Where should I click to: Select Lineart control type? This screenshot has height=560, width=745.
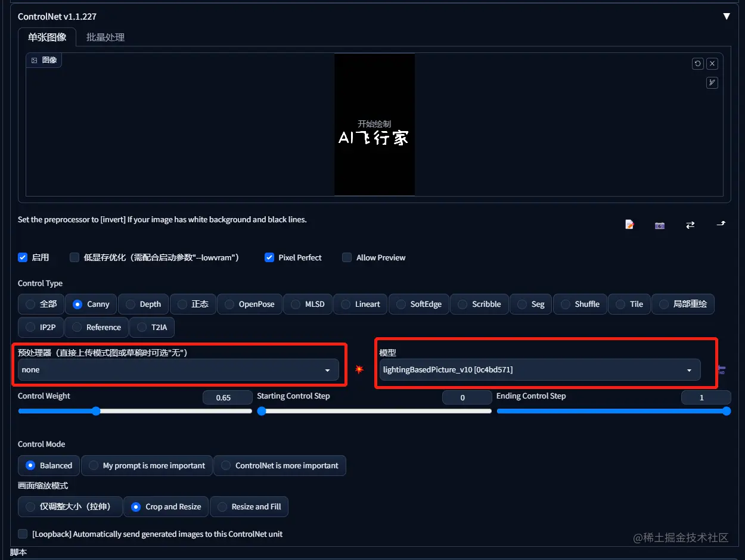[360, 304]
